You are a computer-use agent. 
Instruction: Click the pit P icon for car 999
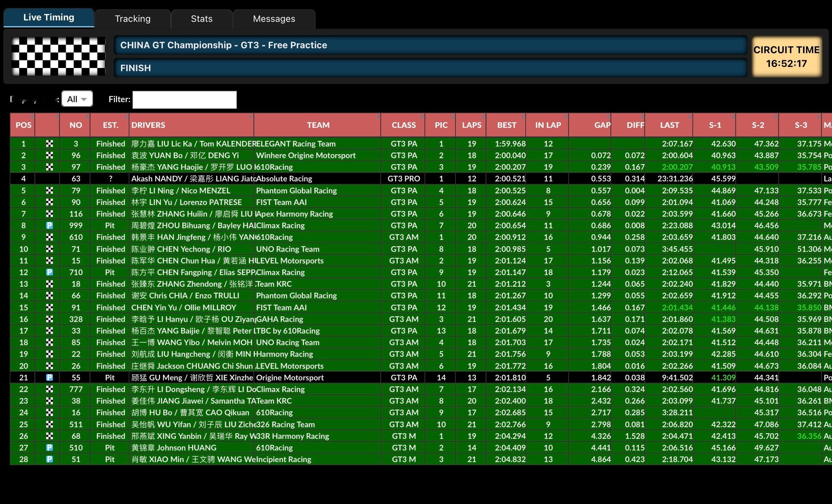tap(49, 225)
